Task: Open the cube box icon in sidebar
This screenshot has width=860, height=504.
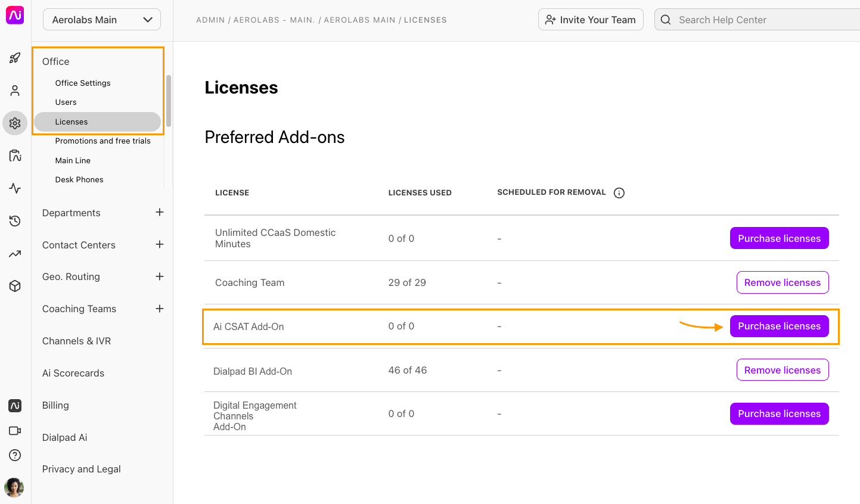Action: [x=15, y=286]
